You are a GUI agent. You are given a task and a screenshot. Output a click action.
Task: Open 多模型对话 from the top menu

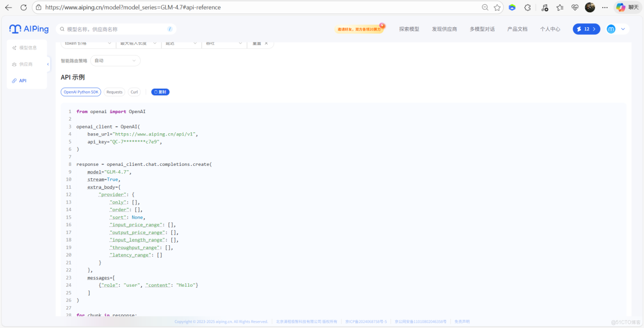tap(484, 29)
